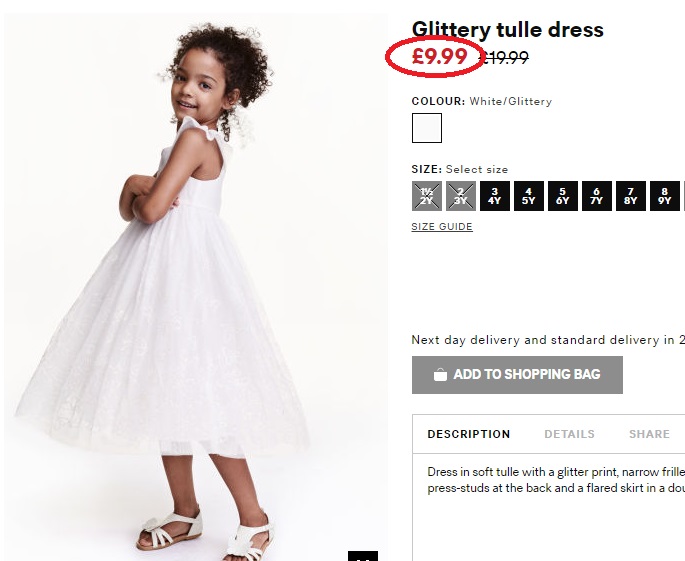Click the struck-through £19.99 price

tap(504, 57)
